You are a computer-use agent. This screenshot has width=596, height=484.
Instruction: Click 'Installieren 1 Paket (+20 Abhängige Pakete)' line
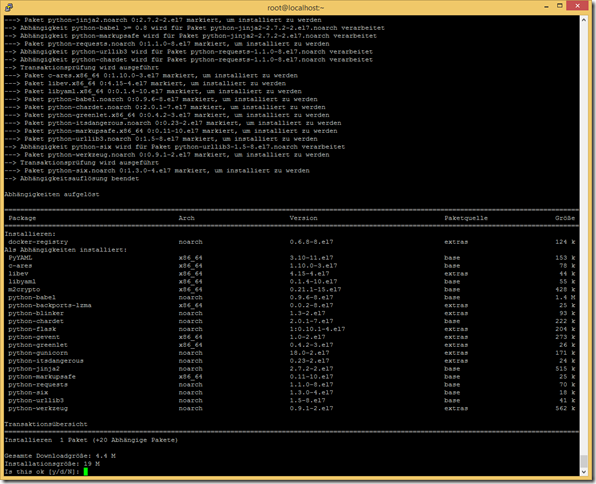click(91, 440)
